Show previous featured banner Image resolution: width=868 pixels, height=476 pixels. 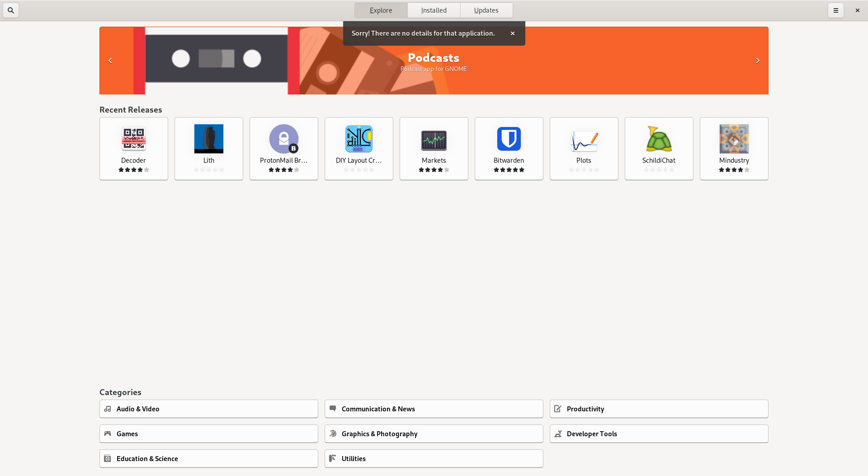click(110, 61)
